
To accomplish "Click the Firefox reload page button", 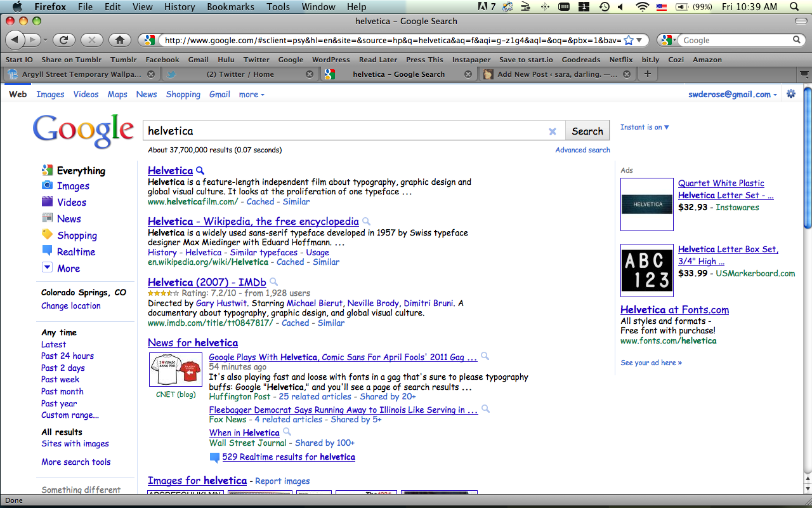I will click(x=63, y=40).
